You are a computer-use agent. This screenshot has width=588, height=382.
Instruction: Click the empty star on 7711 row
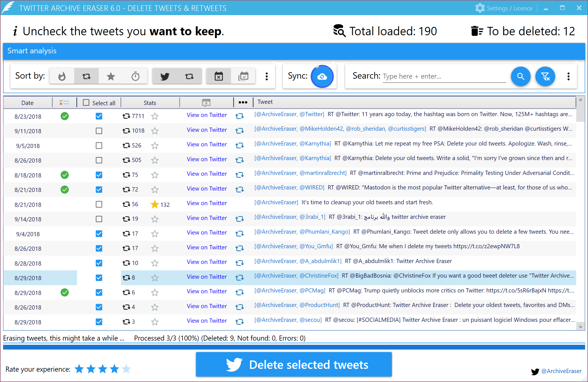[x=155, y=116]
